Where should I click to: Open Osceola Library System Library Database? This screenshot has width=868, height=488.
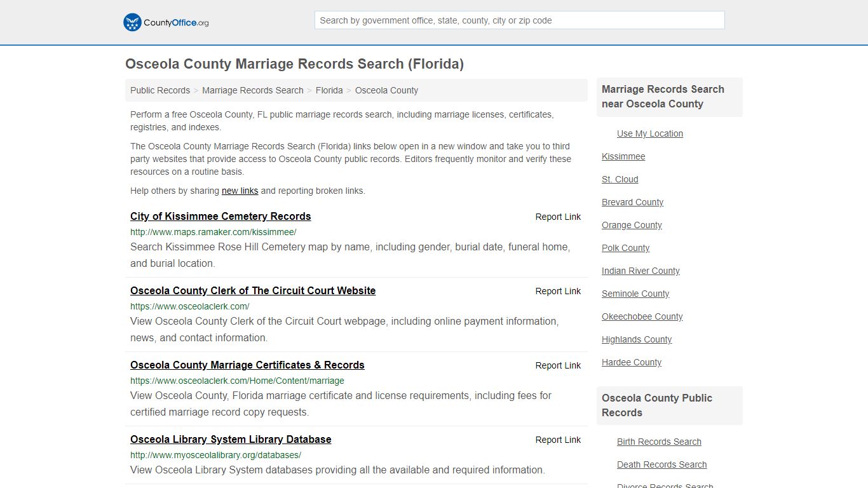point(231,439)
